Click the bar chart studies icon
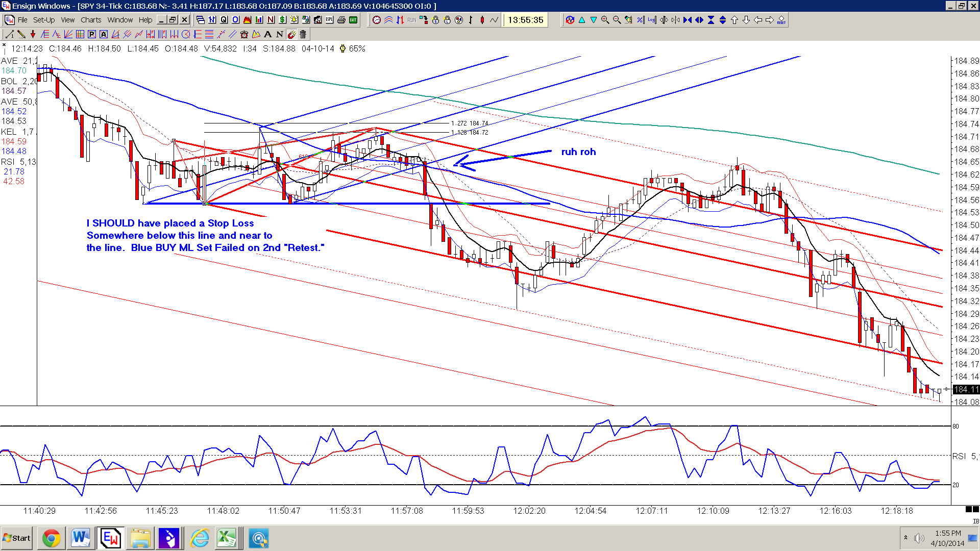The image size is (980, 551). 259,19
